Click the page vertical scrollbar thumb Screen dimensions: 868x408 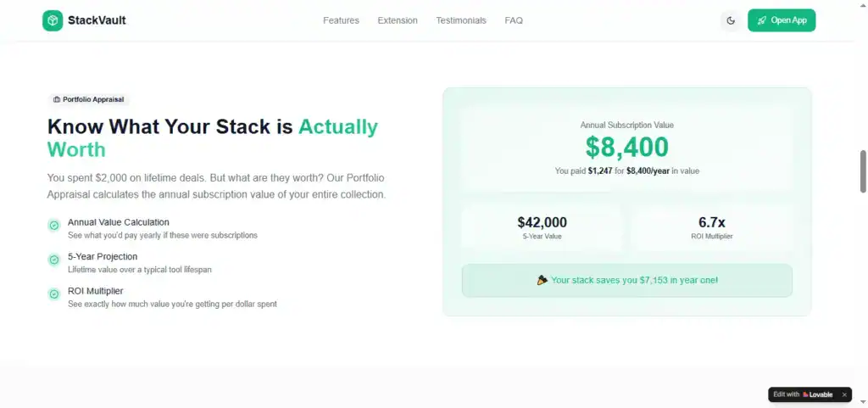click(x=863, y=171)
